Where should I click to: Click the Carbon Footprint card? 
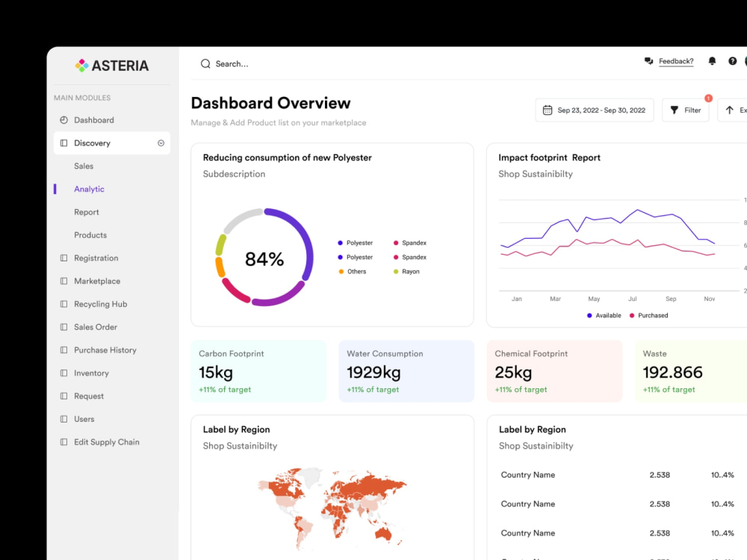coord(258,371)
